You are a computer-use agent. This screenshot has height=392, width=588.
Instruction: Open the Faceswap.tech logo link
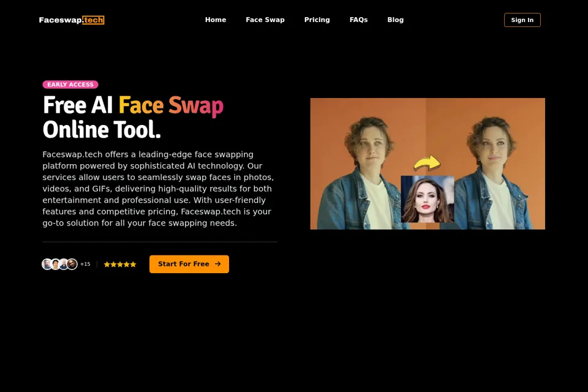click(x=72, y=20)
